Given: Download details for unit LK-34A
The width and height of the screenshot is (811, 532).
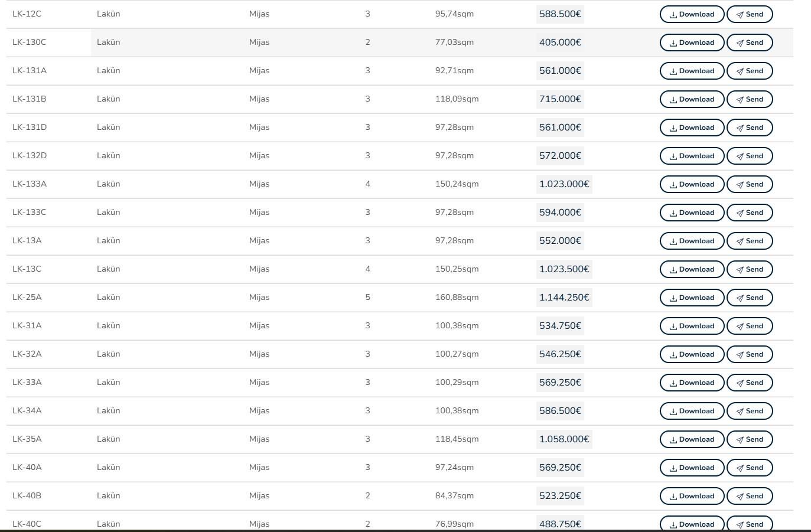Looking at the screenshot, I should (691, 411).
